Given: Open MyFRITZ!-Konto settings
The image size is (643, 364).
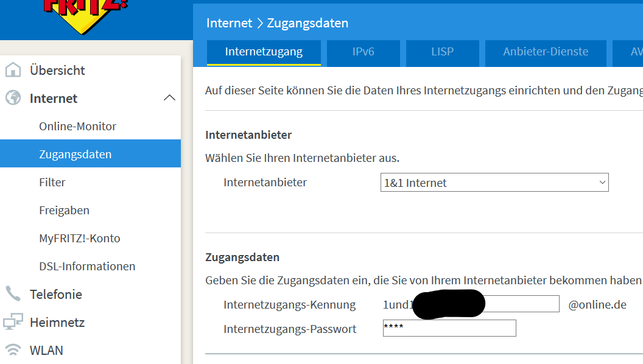Looking at the screenshot, I should click(x=80, y=238).
